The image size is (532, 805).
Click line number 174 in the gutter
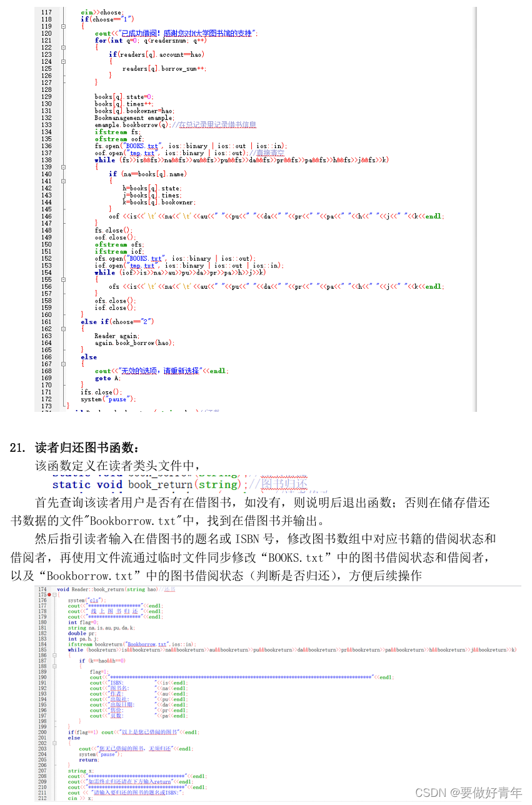(x=42, y=589)
